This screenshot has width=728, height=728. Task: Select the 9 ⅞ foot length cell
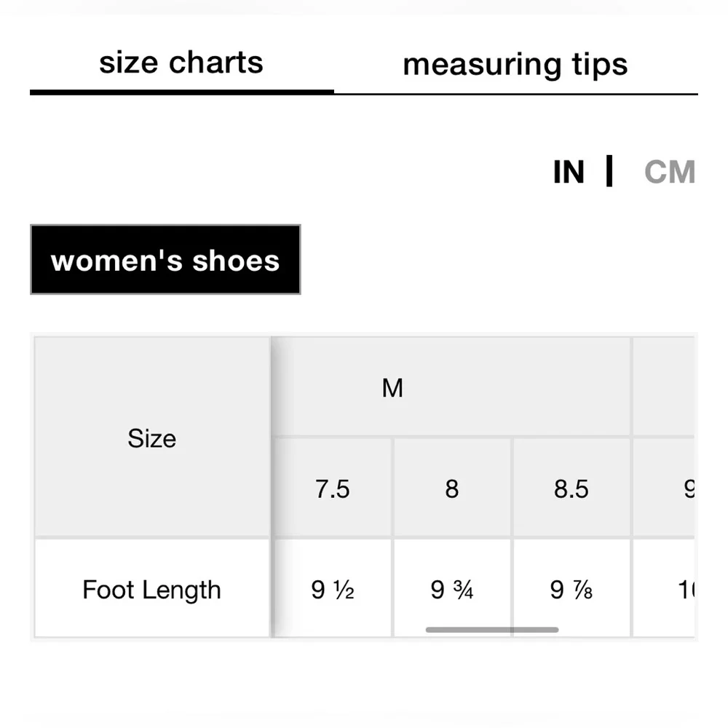click(571, 589)
